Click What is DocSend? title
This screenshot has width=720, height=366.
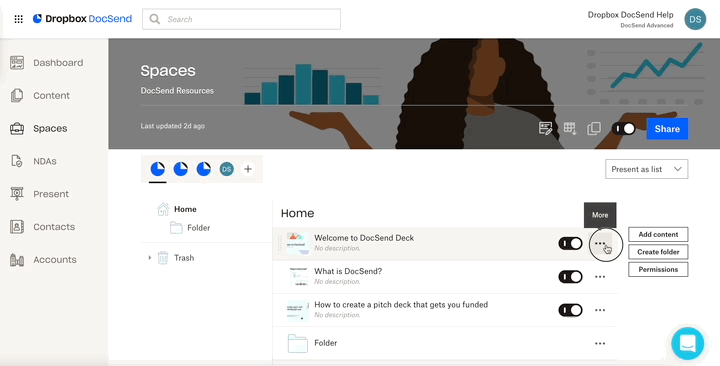tap(348, 271)
